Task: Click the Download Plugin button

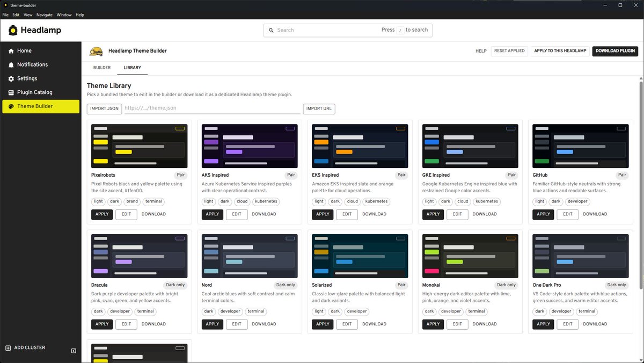Action: click(x=615, y=51)
